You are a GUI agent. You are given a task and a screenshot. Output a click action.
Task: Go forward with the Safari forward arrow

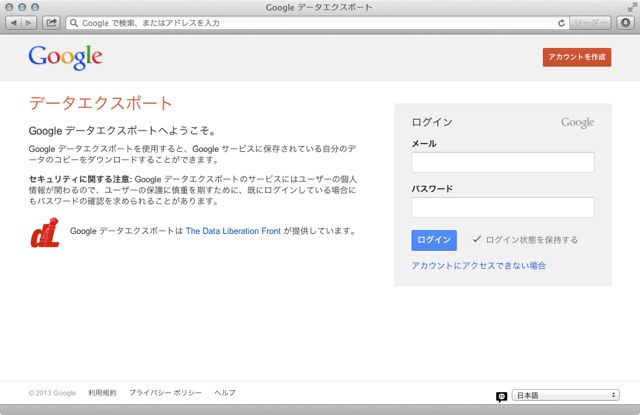pyautogui.click(x=29, y=23)
